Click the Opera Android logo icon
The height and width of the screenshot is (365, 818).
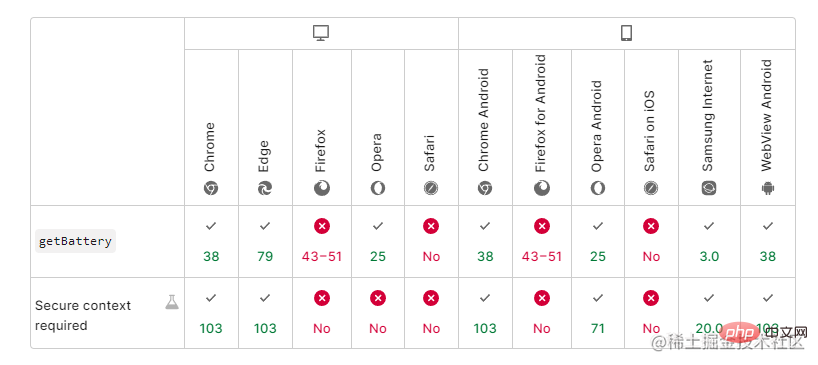[x=598, y=188]
